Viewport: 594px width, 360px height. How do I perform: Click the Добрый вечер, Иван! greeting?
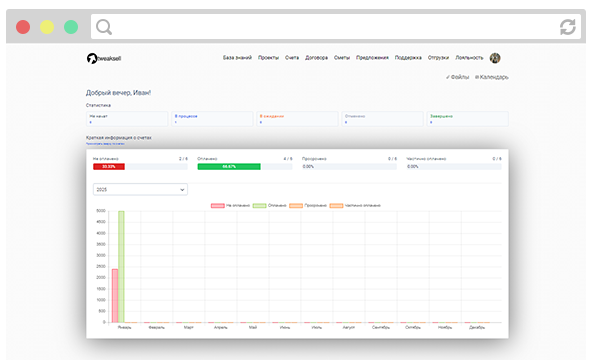[x=118, y=93]
